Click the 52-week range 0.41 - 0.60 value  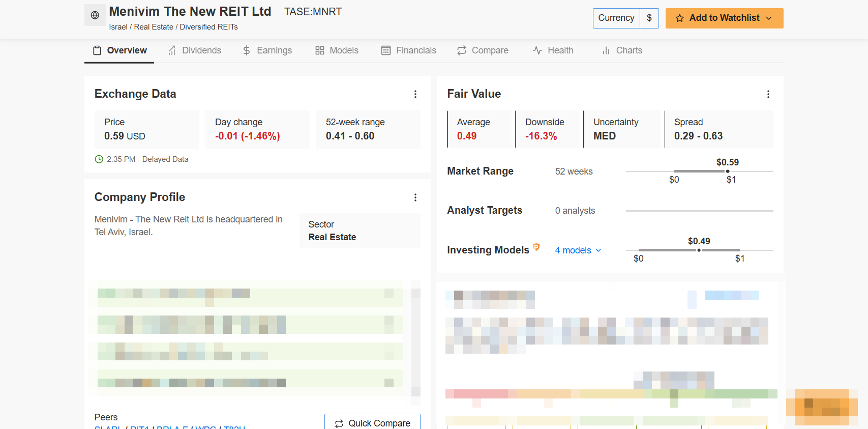[350, 136]
